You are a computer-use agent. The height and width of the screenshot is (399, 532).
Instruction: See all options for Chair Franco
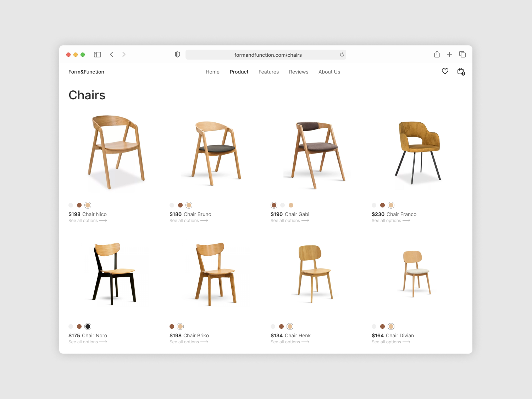coord(391,221)
